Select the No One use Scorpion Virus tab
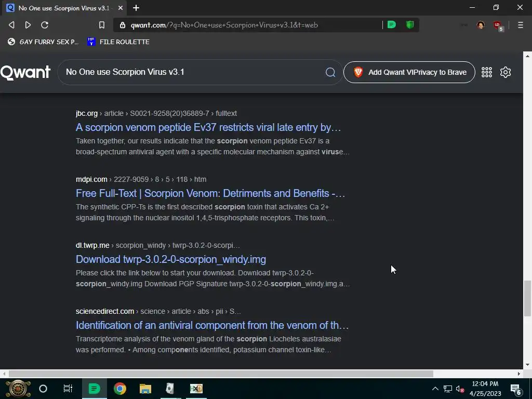The image size is (532, 399). 63,8
